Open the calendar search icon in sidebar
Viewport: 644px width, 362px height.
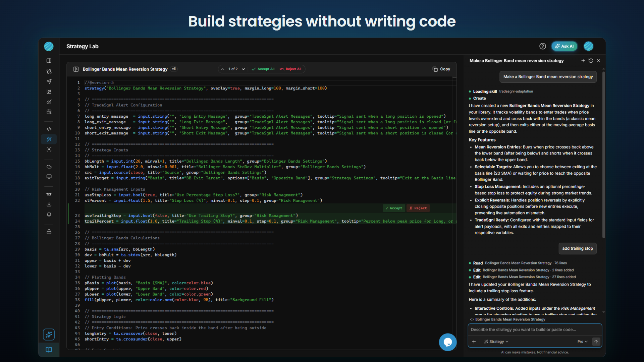tap(49, 112)
